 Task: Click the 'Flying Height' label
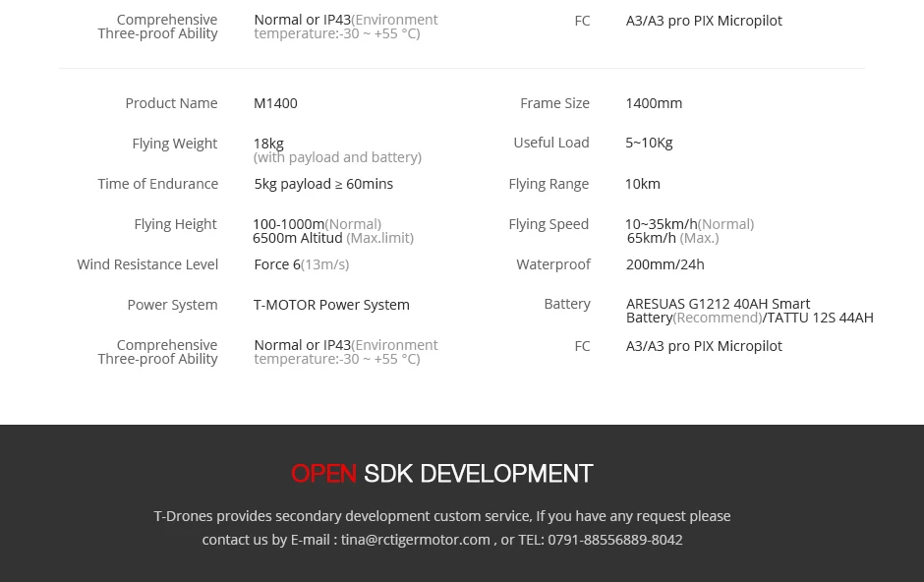[x=176, y=224]
